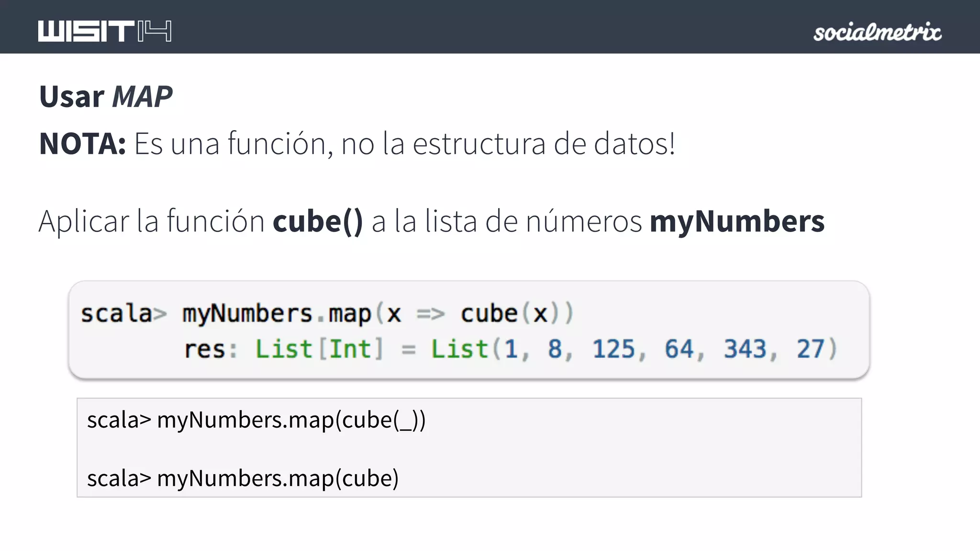Click the bold word 'myNumbers' in the sentence
The image size is (980, 551).
point(737,222)
